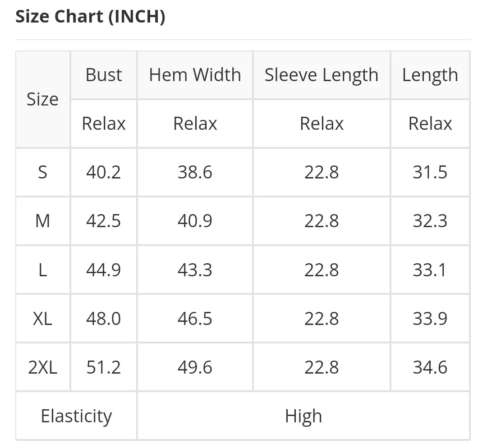The height and width of the screenshot is (448, 487).
Task: Select the Elasticity label cell
Action: [76, 416]
